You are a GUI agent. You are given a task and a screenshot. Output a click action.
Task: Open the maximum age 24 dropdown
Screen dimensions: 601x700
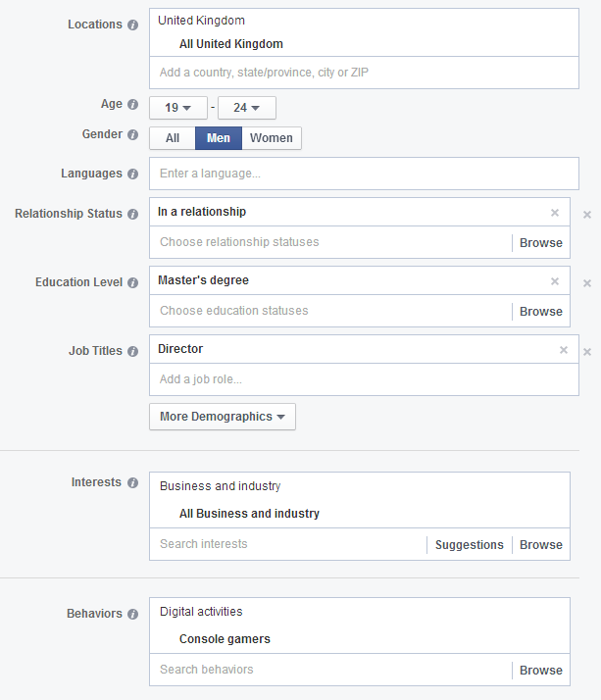click(247, 108)
